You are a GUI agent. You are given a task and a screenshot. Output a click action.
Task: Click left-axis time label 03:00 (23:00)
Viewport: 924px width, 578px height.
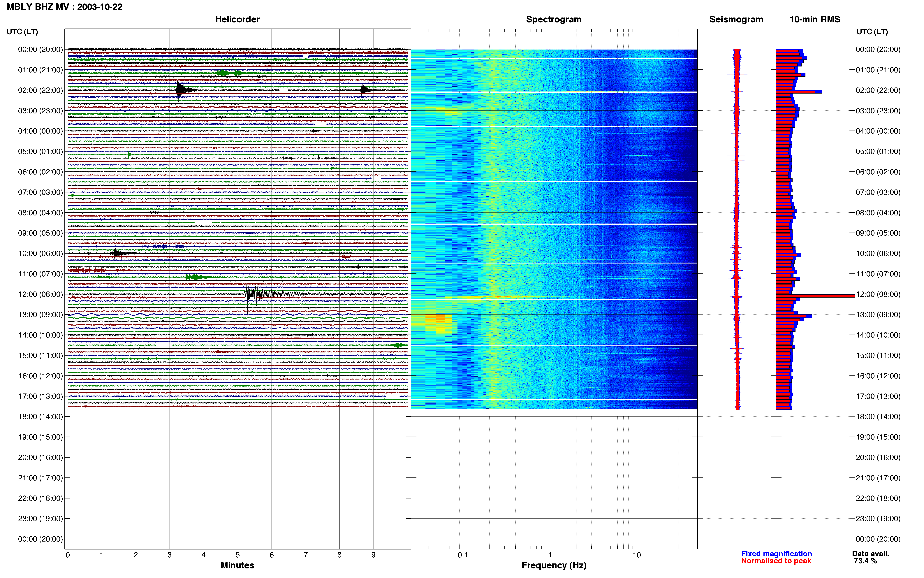click(41, 111)
